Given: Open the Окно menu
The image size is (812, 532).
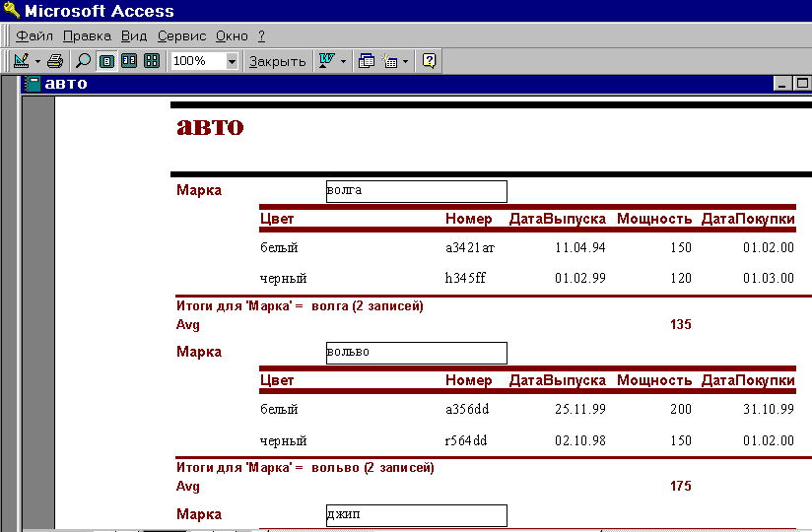Looking at the screenshot, I should pyautogui.click(x=232, y=35).
